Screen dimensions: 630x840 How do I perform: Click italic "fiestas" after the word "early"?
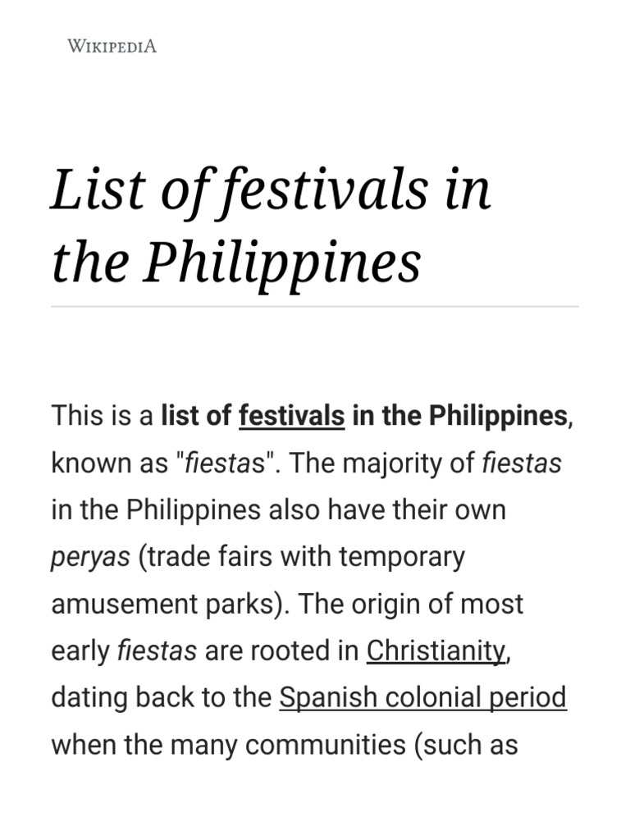point(157,651)
